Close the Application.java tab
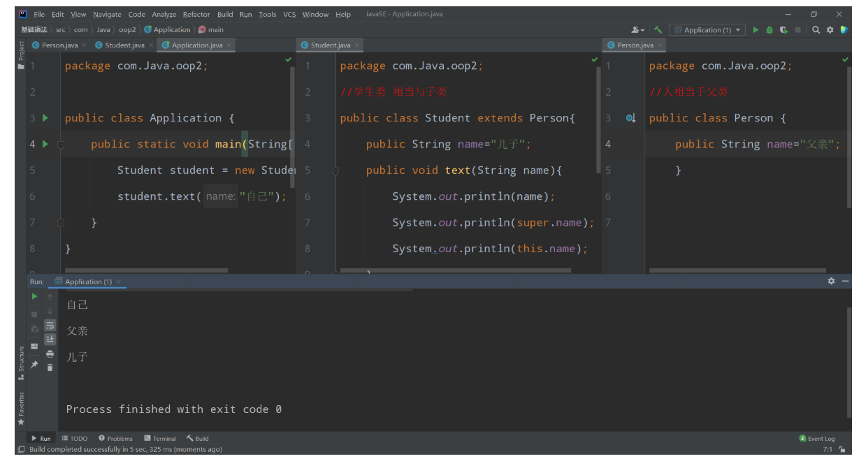The width and height of the screenshot is (868, 461). tap(229, 45)
